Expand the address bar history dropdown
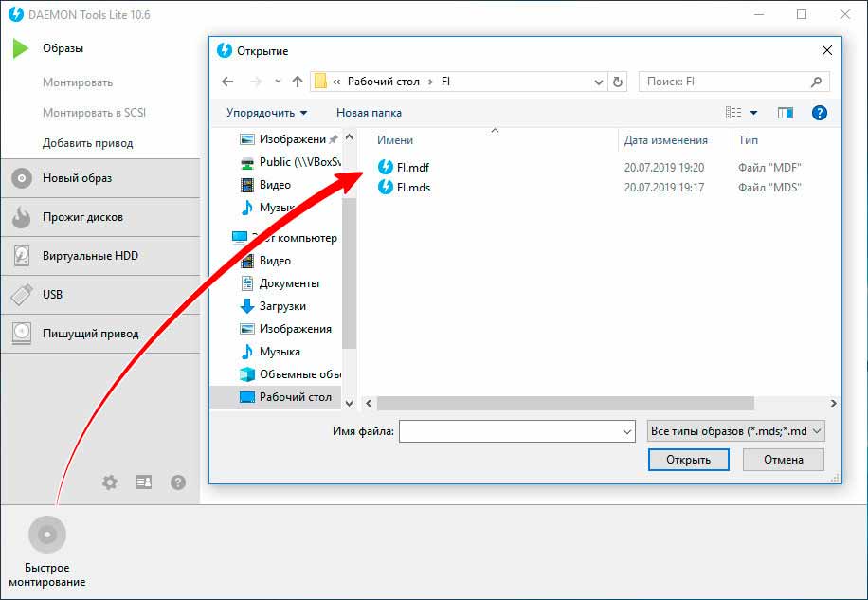This screenshot has height=600, width=868. pyautogui.click(x=599, y=82)
